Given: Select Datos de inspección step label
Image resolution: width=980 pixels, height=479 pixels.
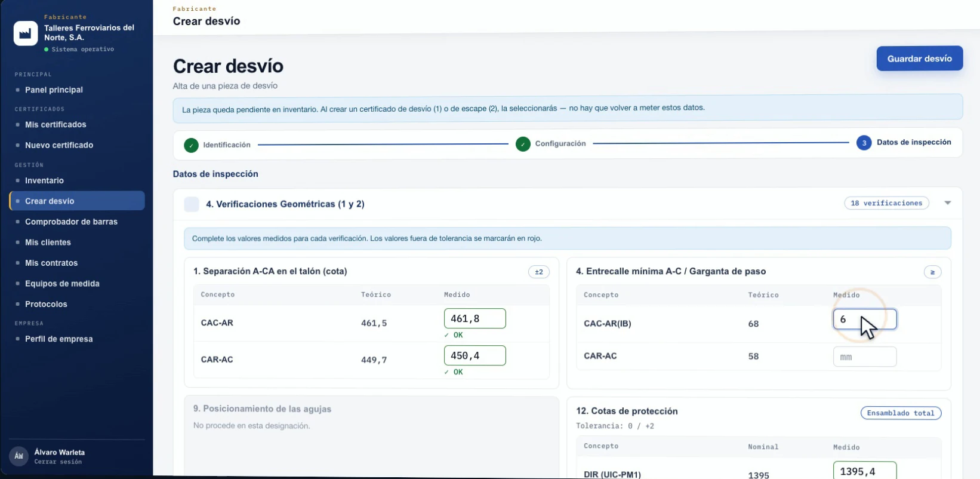Looking at the screenshot, I should 914,142.
